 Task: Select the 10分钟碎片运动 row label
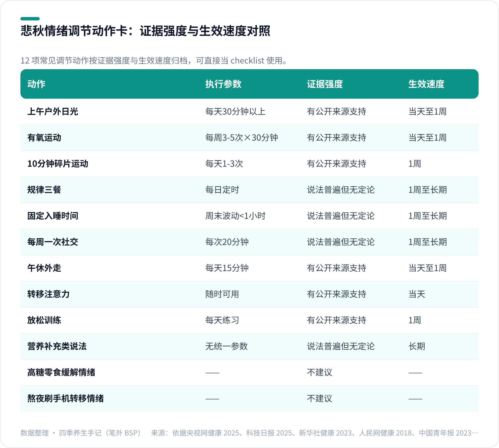point(58,164)
